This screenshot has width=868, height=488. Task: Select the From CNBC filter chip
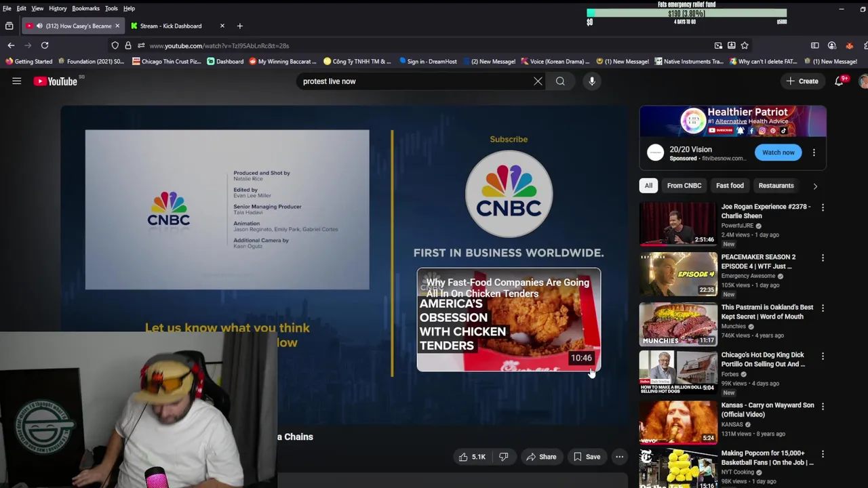(x=684, y=186)
